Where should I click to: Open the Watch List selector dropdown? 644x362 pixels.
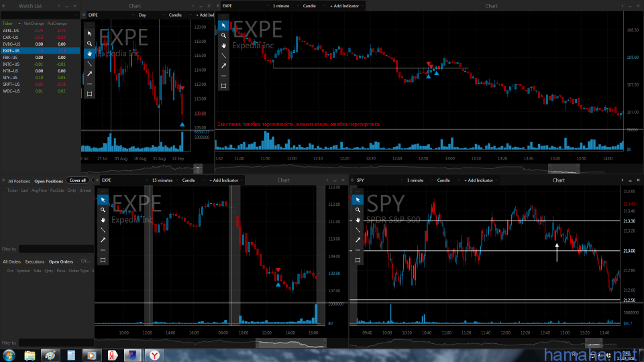coord(40,15)
